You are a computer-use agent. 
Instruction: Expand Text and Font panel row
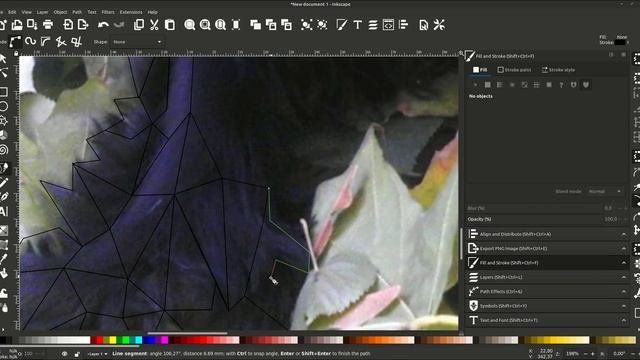click(x=547, y=320)
